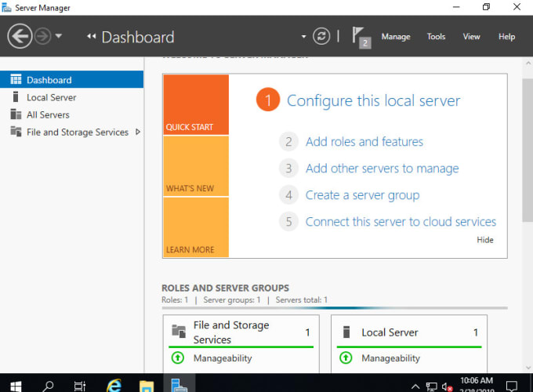Click Configure this local server link
The image size is (533, 392).
tap(373, 100)
